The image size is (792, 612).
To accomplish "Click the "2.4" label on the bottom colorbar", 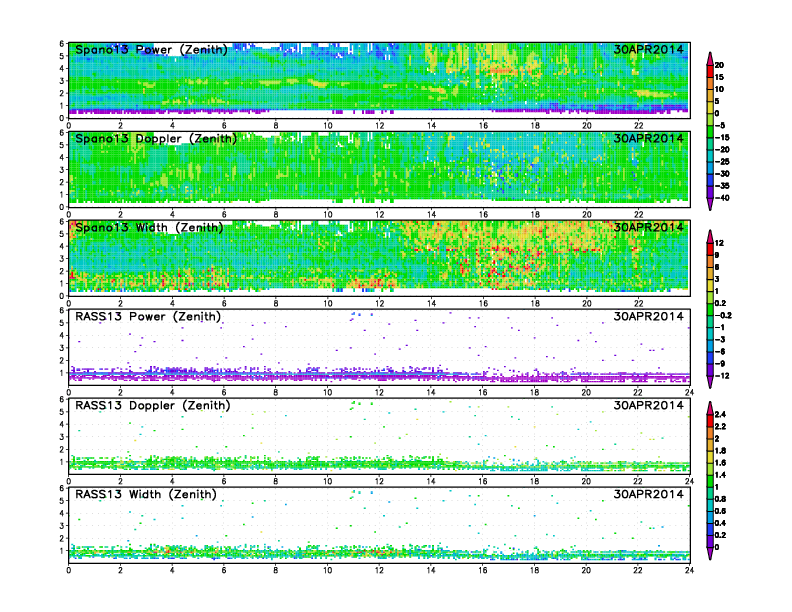I will point(720,415).
